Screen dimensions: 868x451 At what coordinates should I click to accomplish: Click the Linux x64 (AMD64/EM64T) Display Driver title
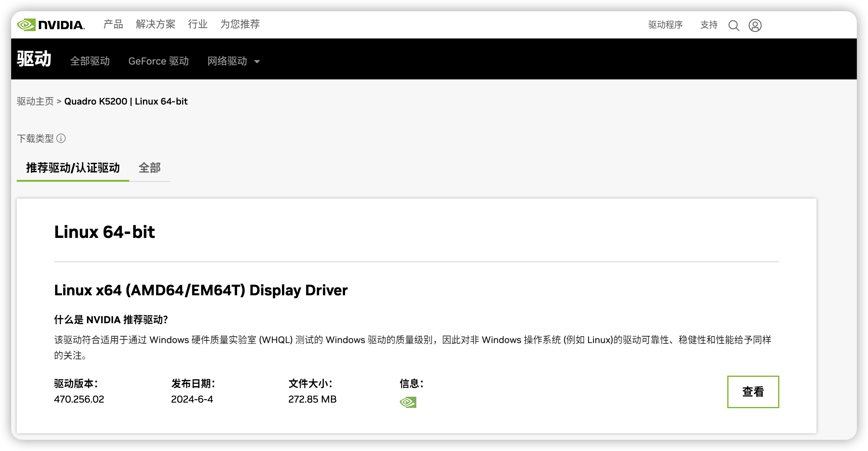pos(201,290)
